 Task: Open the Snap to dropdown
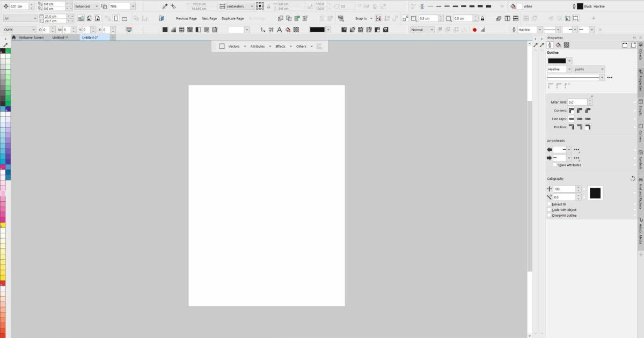click(x=363, y=18)
